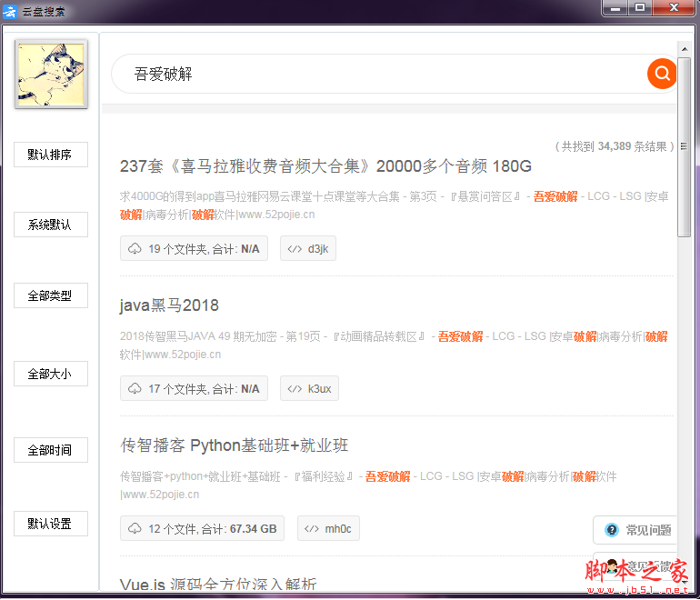The width and height of the screenshot is (700, 600).
Task: Open the 全部时间 time filter
Action: tap(51, 450)
